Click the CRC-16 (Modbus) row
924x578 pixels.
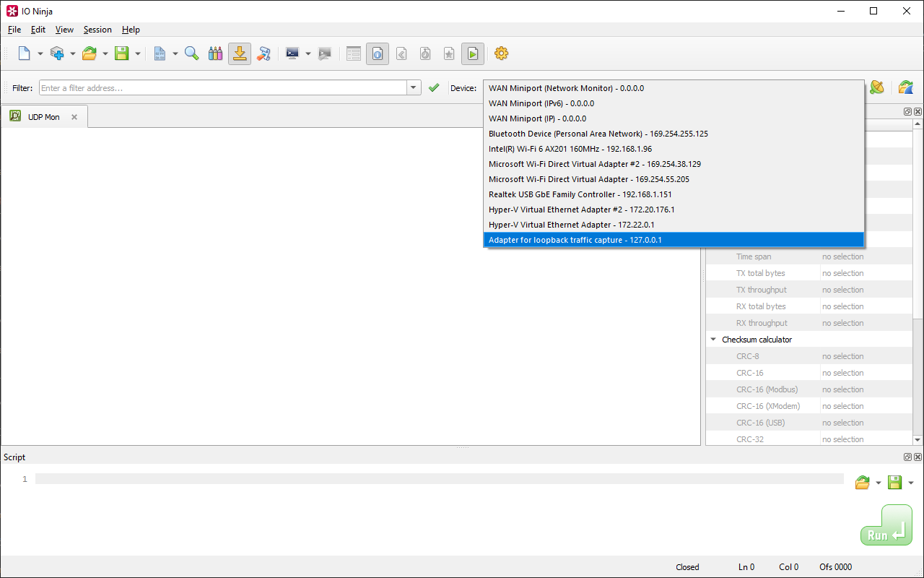coord(810,389)
